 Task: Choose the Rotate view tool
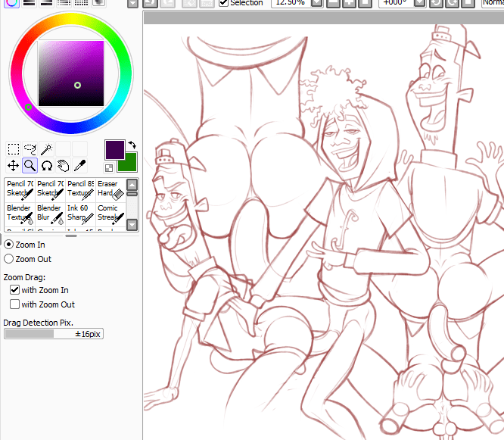47,166
